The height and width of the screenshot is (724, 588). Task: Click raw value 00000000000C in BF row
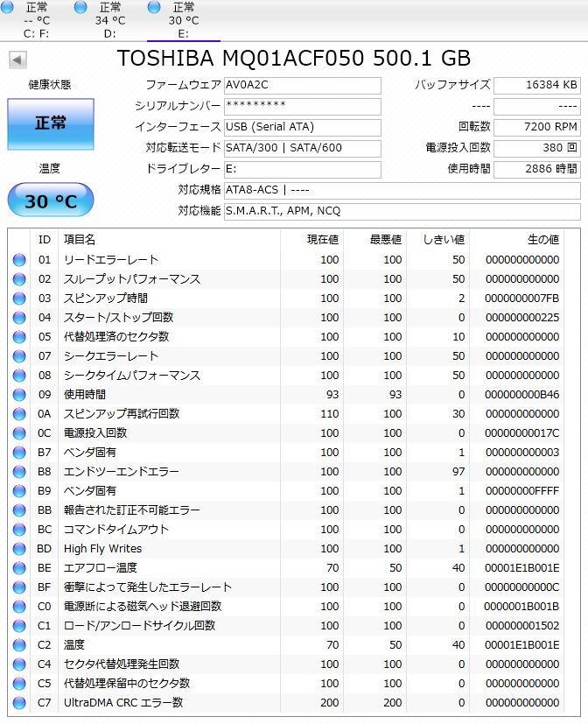click(x=522, y=587)
